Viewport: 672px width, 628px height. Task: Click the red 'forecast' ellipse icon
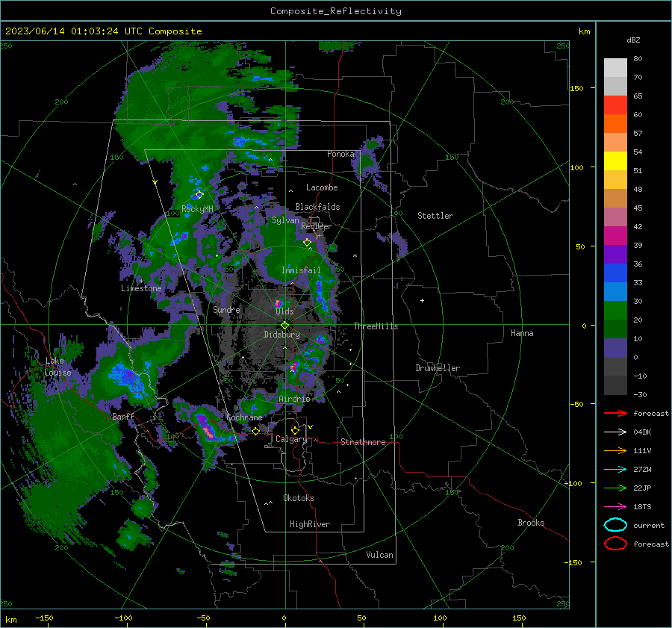click(x=615, y=544)
